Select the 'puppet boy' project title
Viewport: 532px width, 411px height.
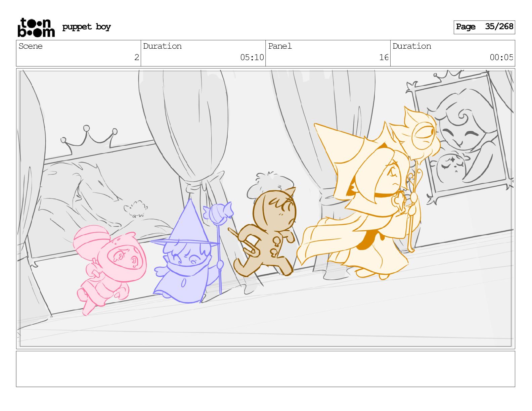(x=86, y=27)
